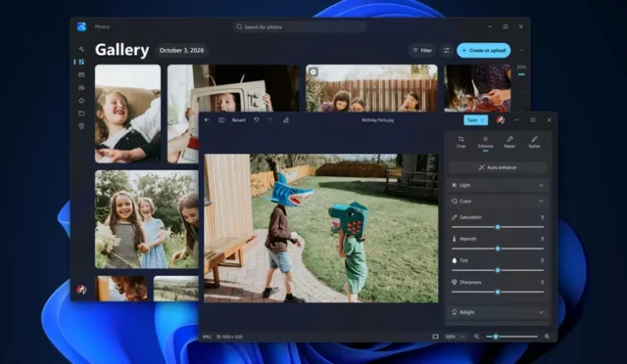
Task: Open the girls in field with flowers thumbnail
Action: click(x=147, y=219)
